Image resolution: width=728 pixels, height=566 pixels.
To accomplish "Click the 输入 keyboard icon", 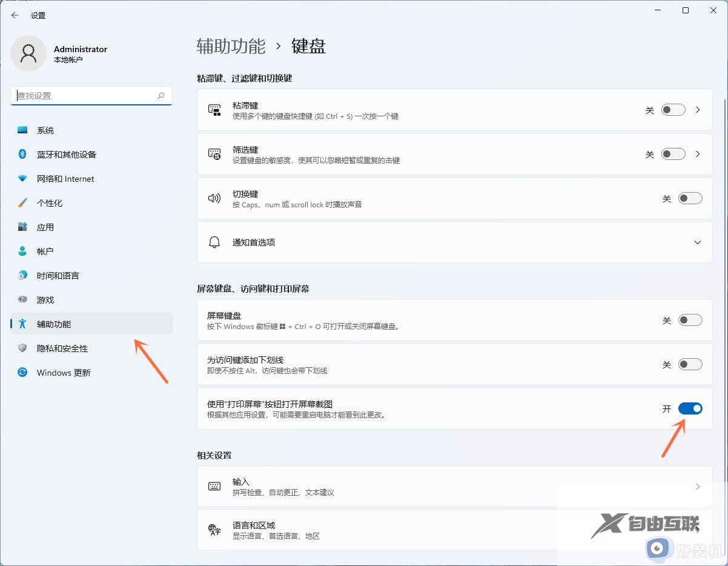I will tap(214, 486).
